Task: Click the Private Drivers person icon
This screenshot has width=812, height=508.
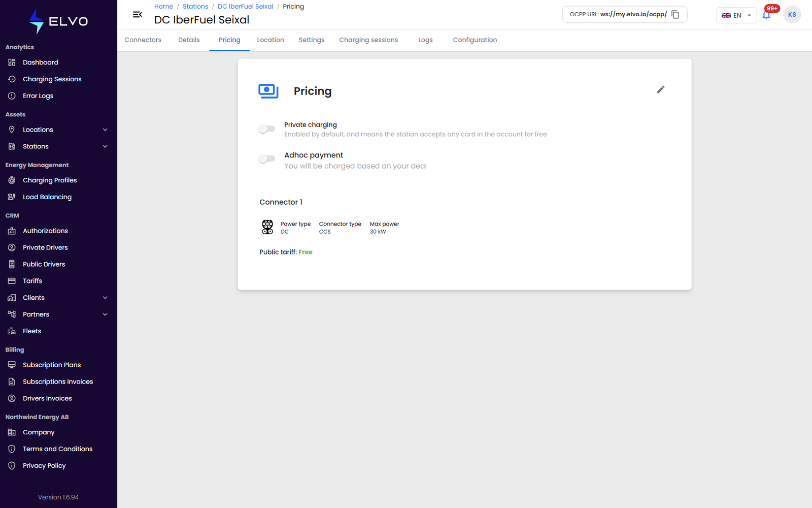Action: pos(12,247)
